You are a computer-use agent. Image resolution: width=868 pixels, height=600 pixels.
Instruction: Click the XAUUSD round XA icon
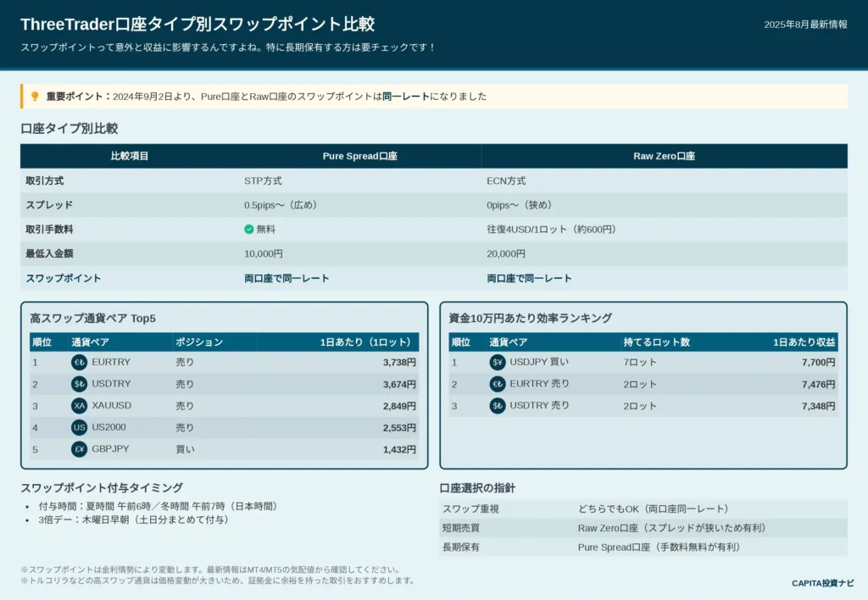(79, 406)
